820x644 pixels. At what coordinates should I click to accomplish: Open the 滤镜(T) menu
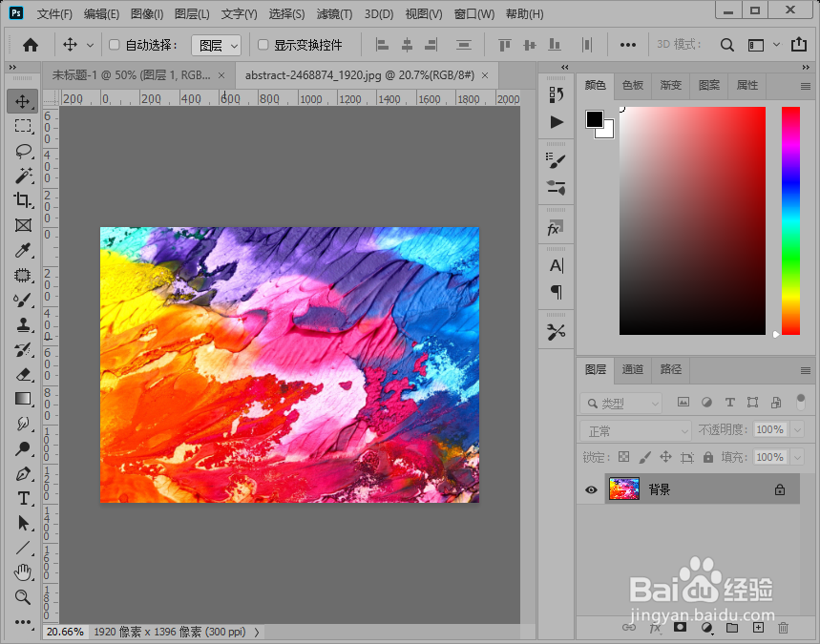(334, 14)
